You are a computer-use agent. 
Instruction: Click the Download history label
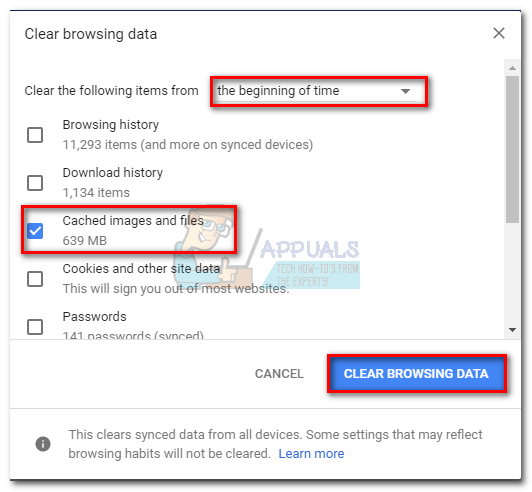113,172
